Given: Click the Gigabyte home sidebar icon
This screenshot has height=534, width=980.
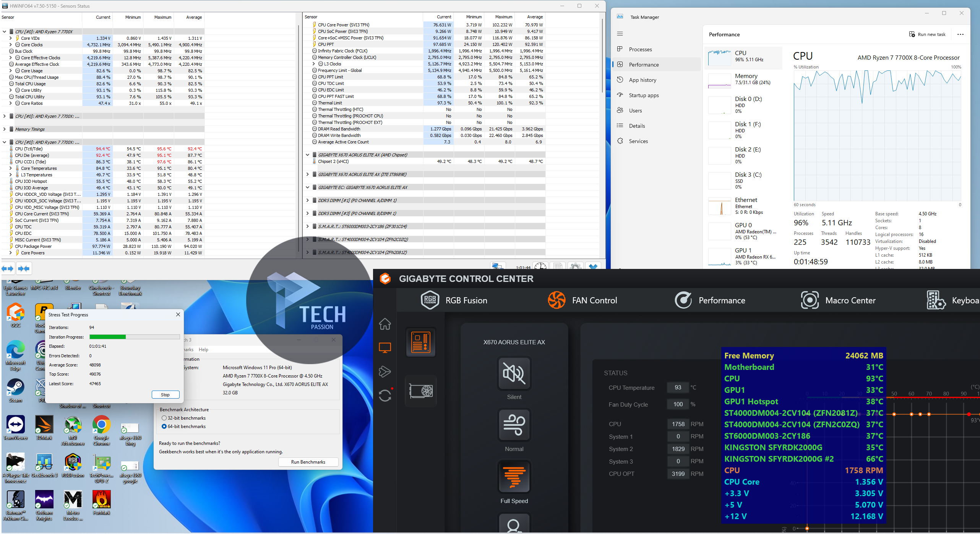Looking at the screenshot, I should click(385, 324).
